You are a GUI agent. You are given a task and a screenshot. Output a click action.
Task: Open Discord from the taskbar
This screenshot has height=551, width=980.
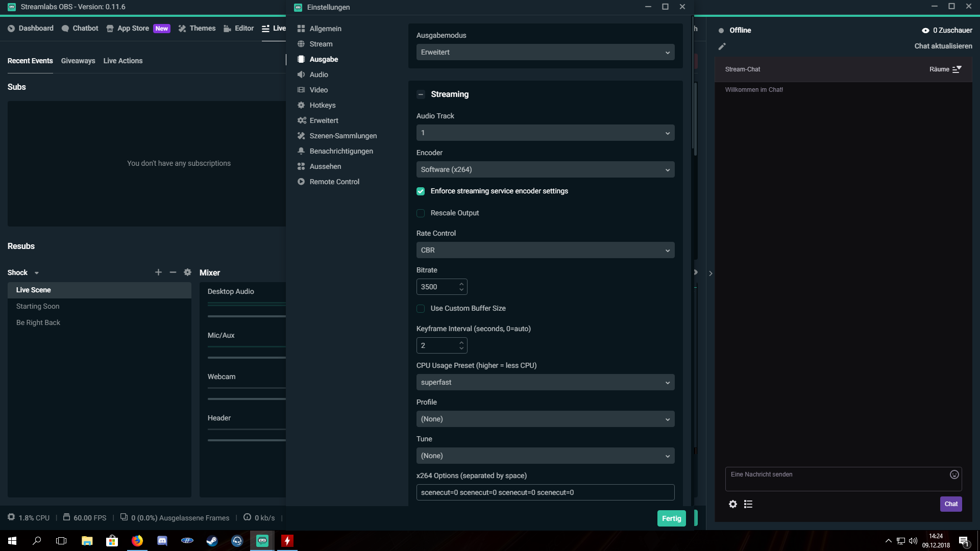pos(162,541)
